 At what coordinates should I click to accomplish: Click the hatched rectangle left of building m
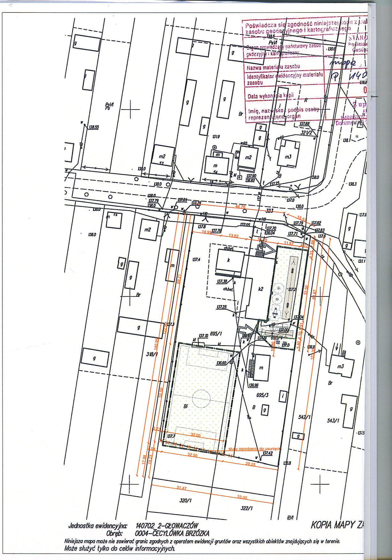click(251, 369)
